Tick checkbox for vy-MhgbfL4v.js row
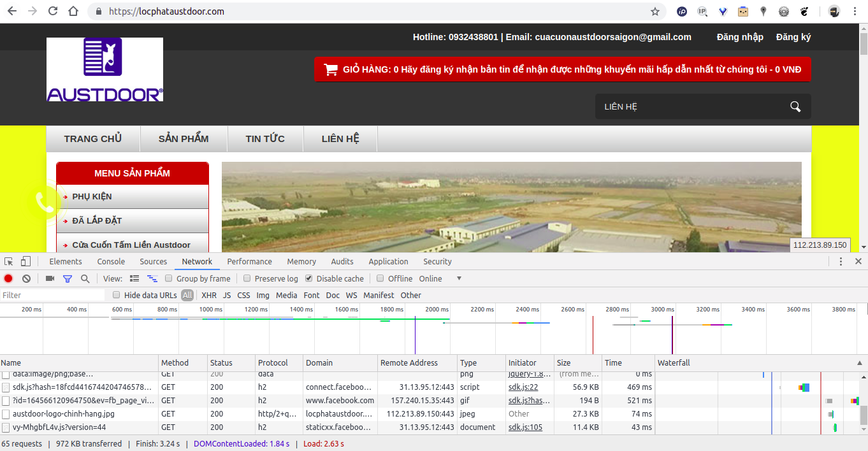The width and height of the screenshot is (868, 451). pyautogui.click(x=6, y=427)
